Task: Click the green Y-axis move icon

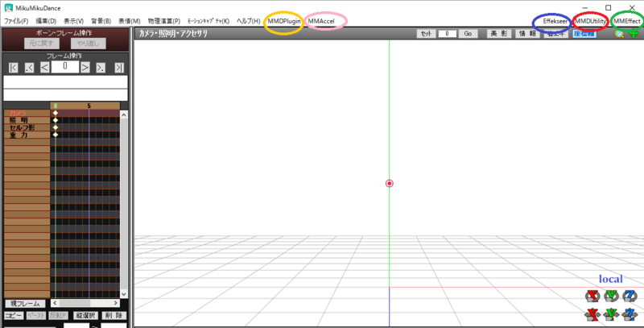Action: point(611,314)
